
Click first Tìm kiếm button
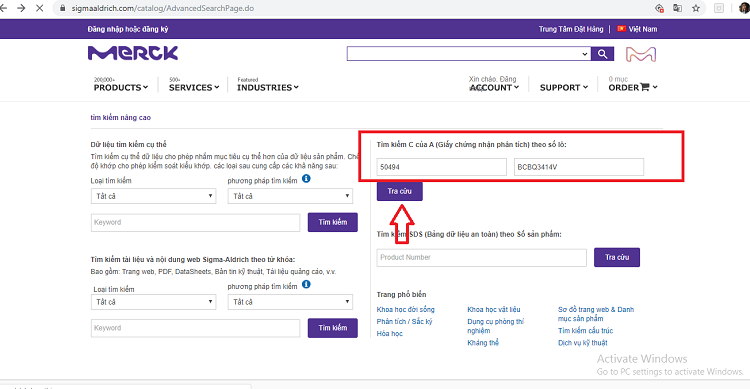click(332, 222)
